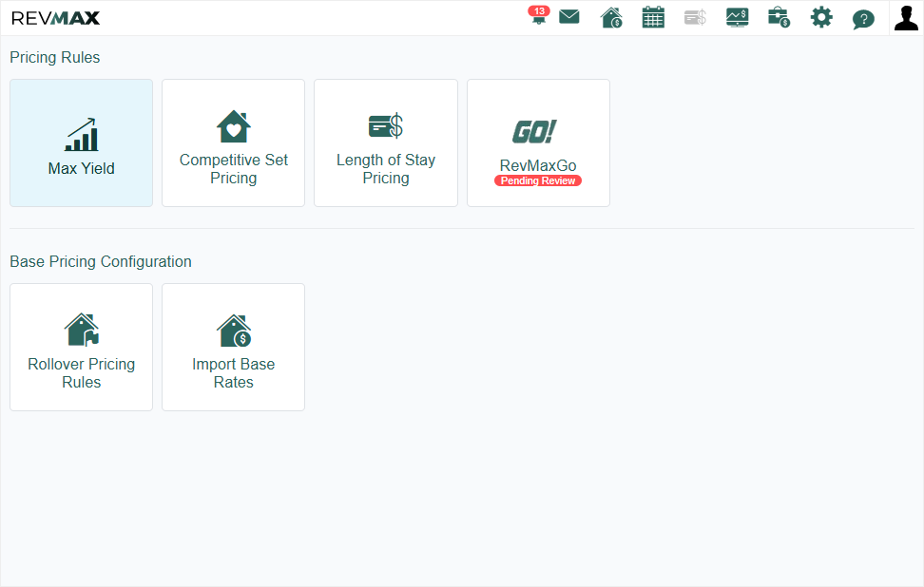
Task: Open Length of Stay Pricing label
Action: click(x=386, y=169)
